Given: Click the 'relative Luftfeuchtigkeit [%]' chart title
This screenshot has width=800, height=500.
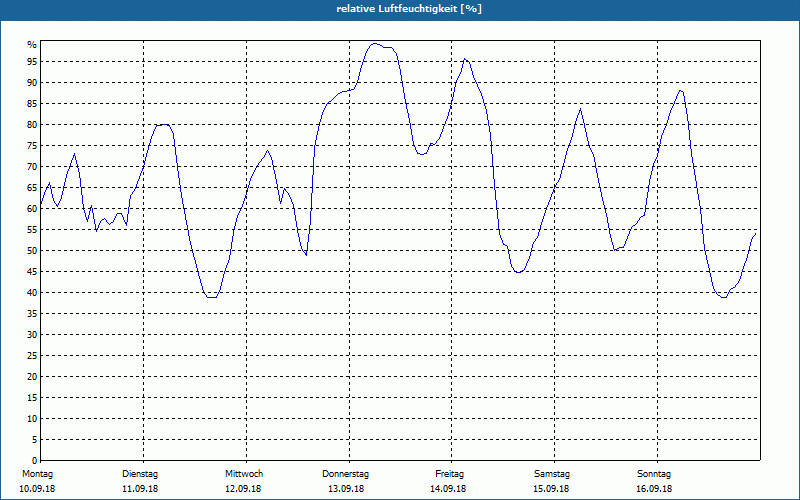Looking at the screenshot, I should [x=409, y=9].
